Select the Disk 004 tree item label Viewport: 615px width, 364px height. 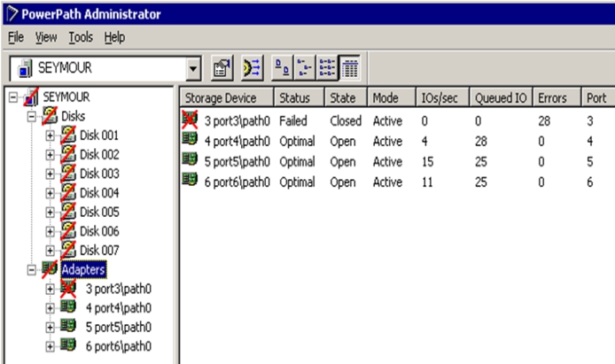(99, 193)
